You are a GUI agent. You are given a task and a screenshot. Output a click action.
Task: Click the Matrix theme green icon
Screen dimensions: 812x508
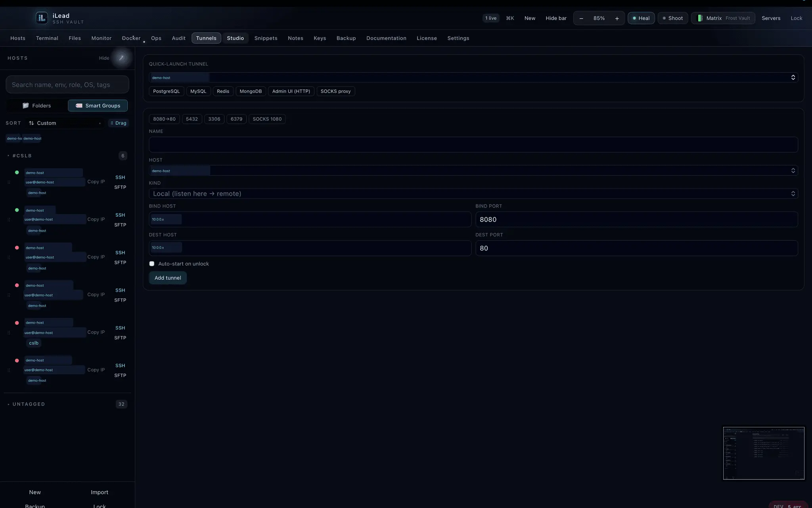click(700, 18)
